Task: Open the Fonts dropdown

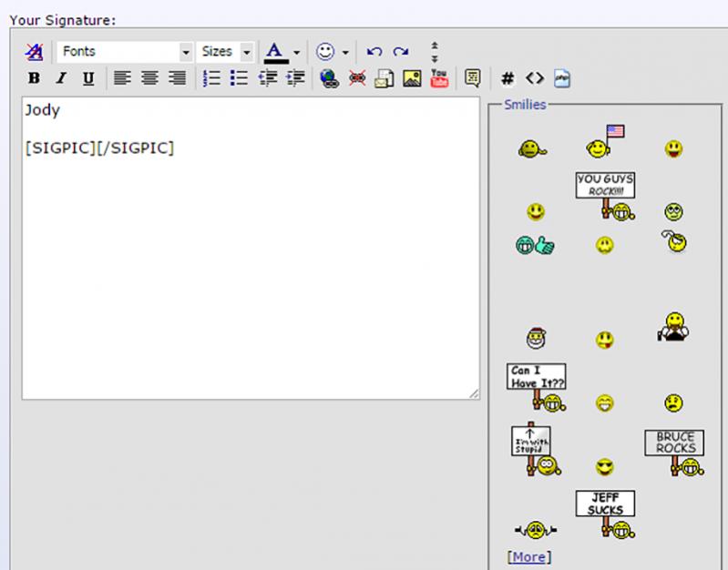Action: 126,52
